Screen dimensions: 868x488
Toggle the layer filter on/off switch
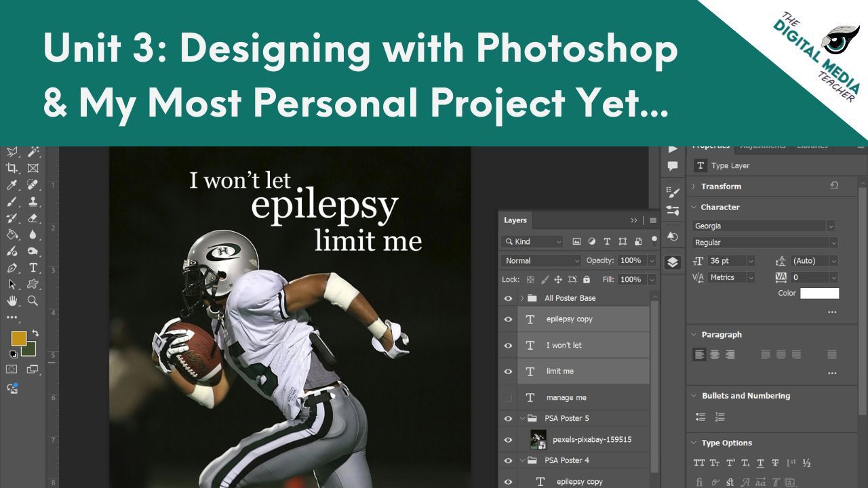[654, 240]
